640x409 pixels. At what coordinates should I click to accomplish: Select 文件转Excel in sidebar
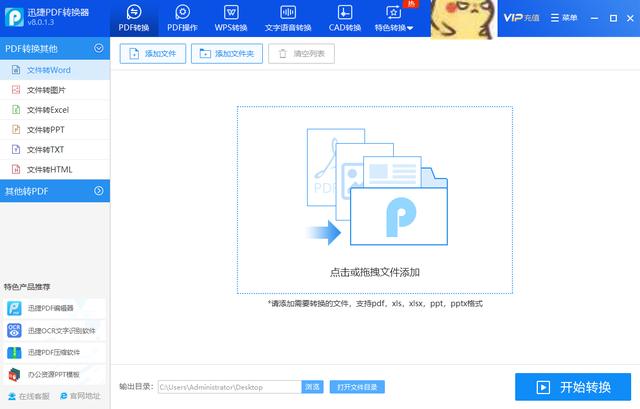(55, 110)
